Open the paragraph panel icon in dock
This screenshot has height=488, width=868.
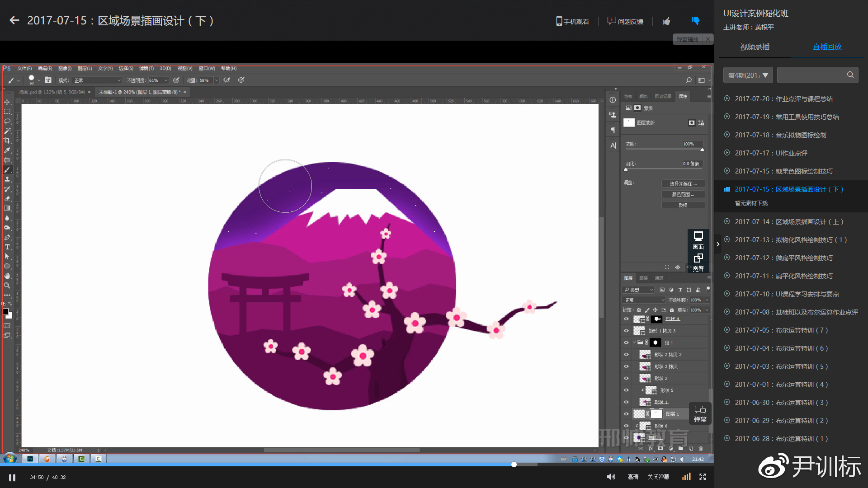(613, 130)
